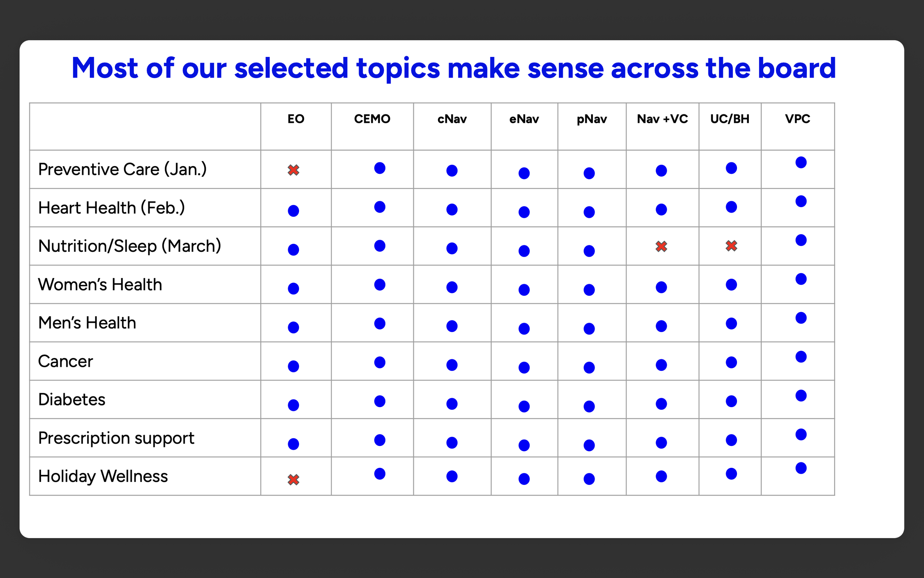
Task: Click the red X for Preventive Care under EO
Action: pos(293,170)
